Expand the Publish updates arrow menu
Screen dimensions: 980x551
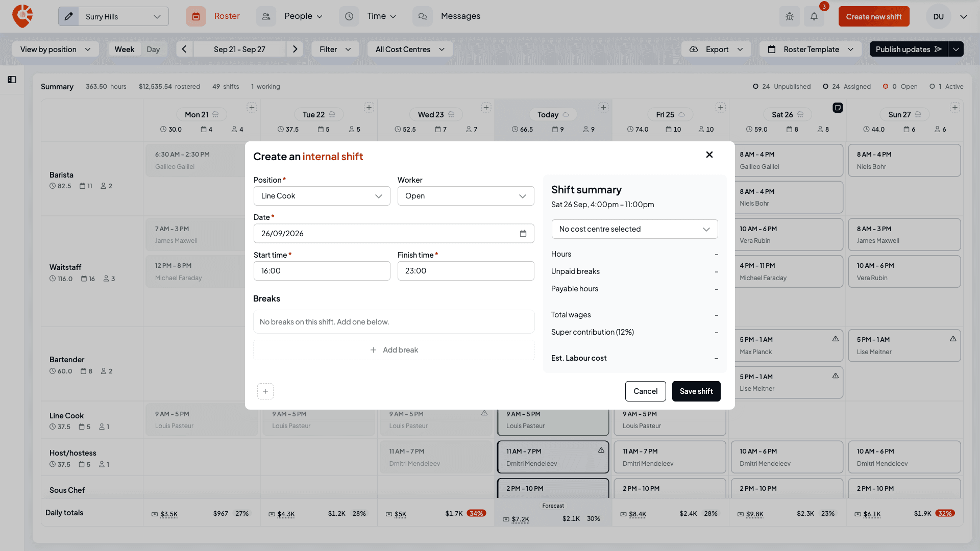tap(956, 49)
